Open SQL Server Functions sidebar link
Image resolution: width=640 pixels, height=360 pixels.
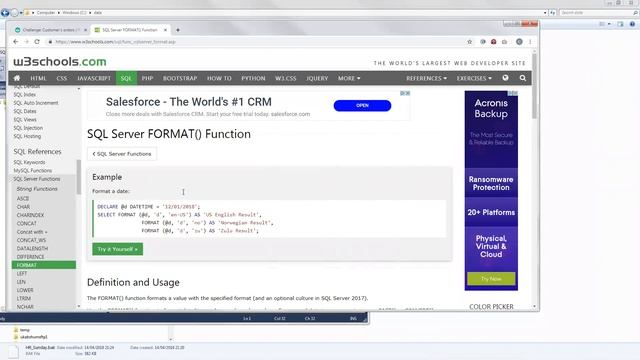tap(37, 179)
